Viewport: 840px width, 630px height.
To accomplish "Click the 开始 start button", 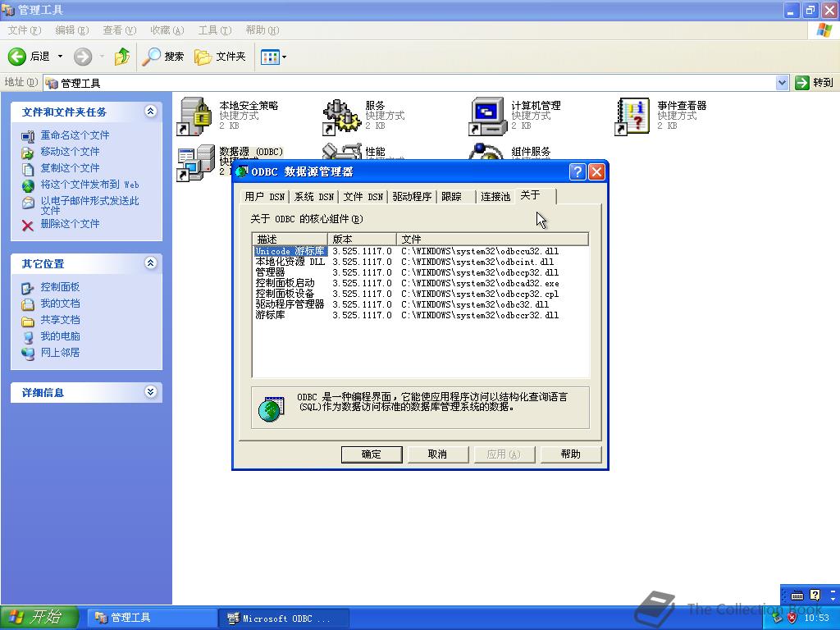I will [x=39, y=618].
